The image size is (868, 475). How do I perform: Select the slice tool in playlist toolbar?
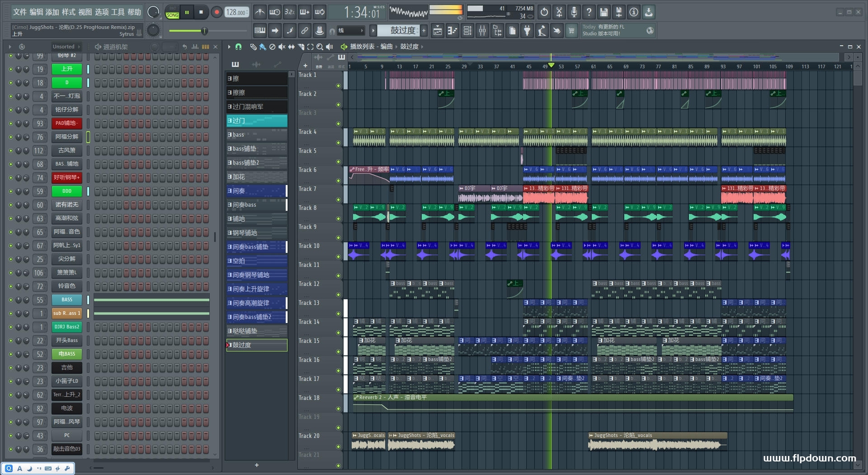[301, 47]
